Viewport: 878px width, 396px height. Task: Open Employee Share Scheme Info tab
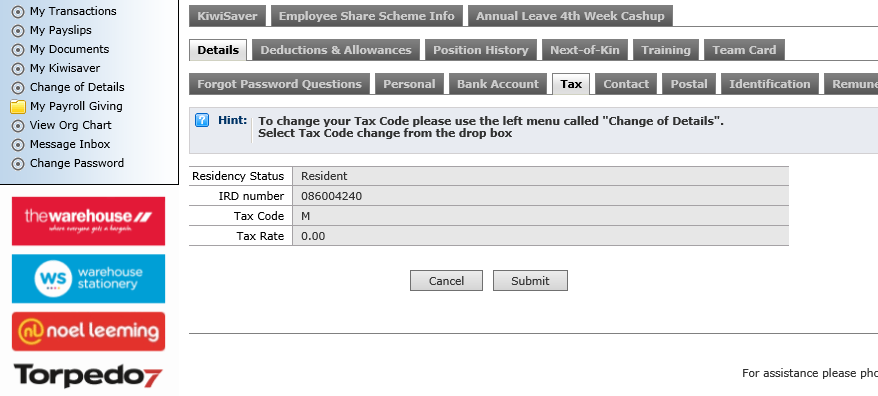pos(367,16)
